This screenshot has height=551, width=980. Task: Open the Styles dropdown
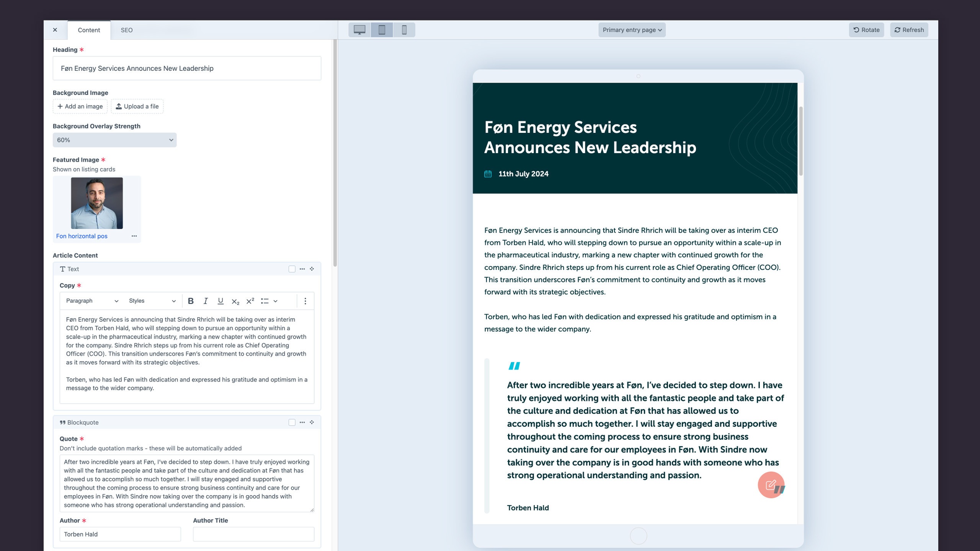coord(152,301)
